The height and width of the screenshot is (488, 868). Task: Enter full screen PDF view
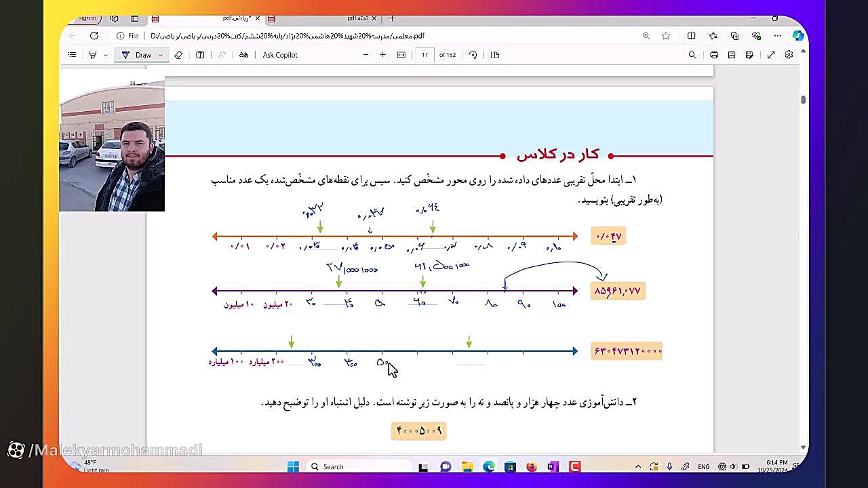tap(771, 55)
